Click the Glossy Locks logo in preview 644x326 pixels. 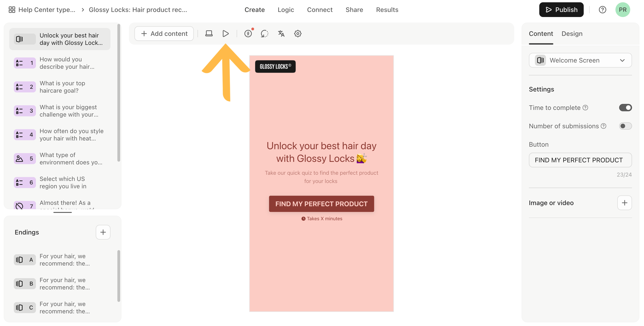[275, 66]
